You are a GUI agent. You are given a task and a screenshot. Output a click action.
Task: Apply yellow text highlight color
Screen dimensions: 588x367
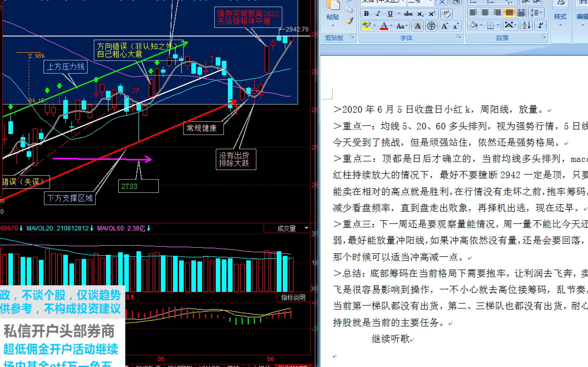[x=366, y=26]
